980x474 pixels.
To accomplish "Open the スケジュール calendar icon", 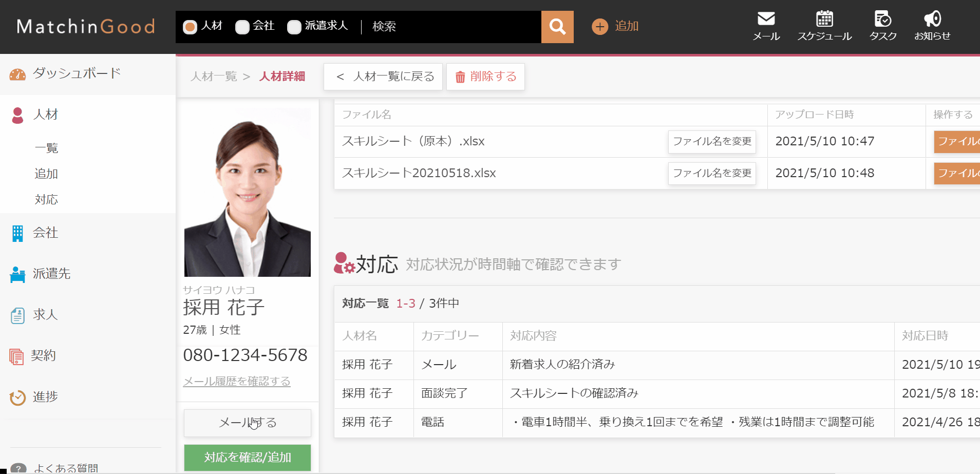I will (824, 26).
